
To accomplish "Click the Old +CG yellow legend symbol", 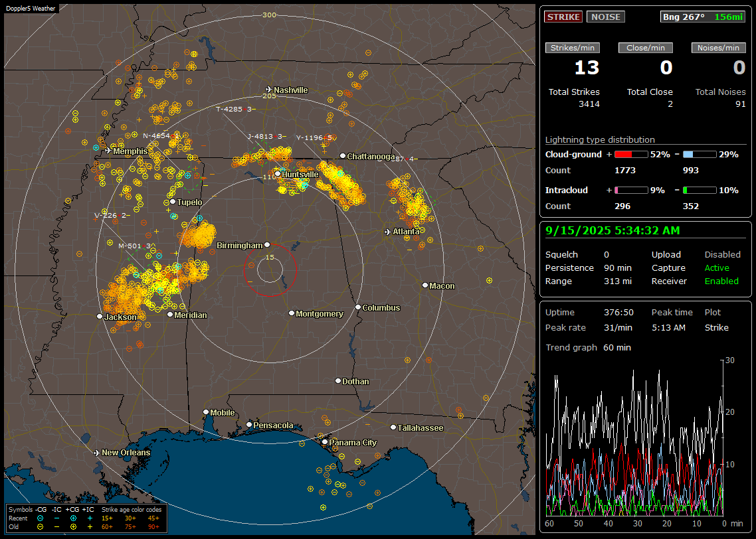I will 73,527.
